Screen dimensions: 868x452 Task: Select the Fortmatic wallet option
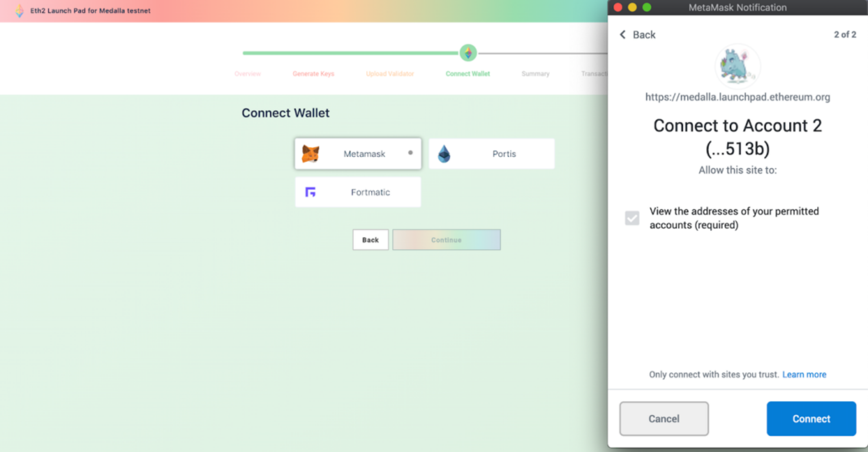pyautogui.click(x=358, y=192)
